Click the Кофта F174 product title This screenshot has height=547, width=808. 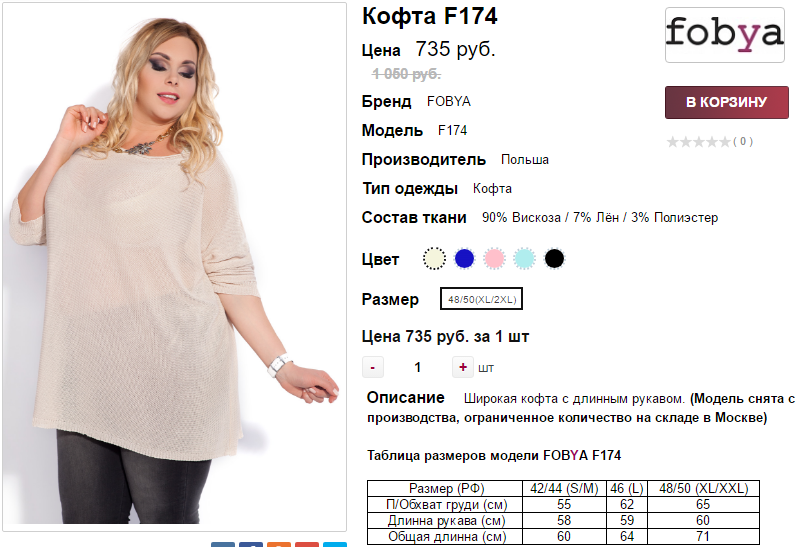coord(430,16)
